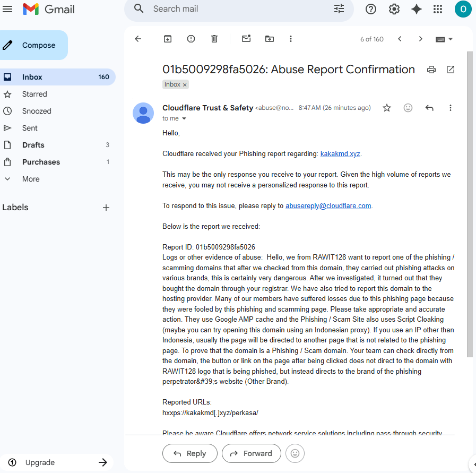Click the Labels heading
Screen dimensions: 476x473
click(x=15, y=208)
